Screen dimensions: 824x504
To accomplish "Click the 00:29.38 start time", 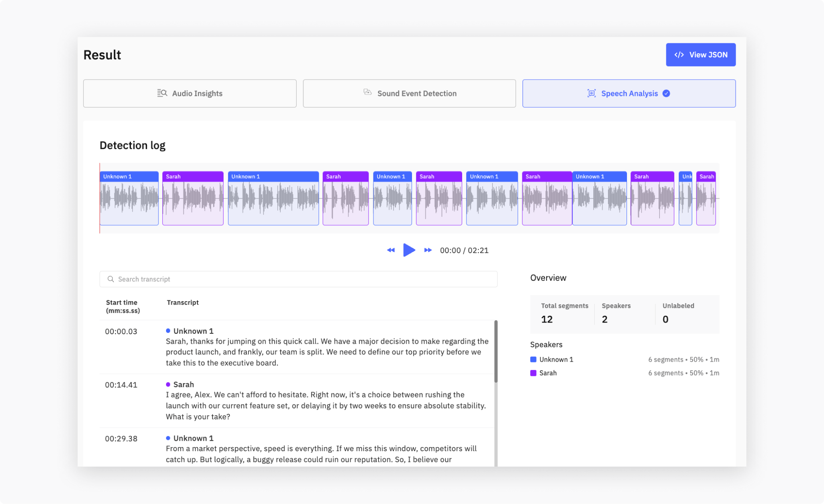I will [x=121, y=438].
